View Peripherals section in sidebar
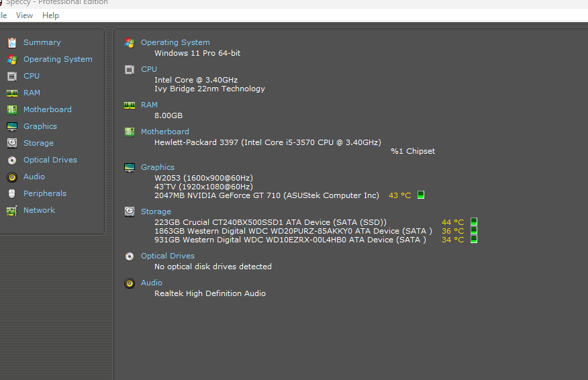Image resolution: width=588 pixels, height=380 pixels. pyautogui.click(x=45, y=193)
